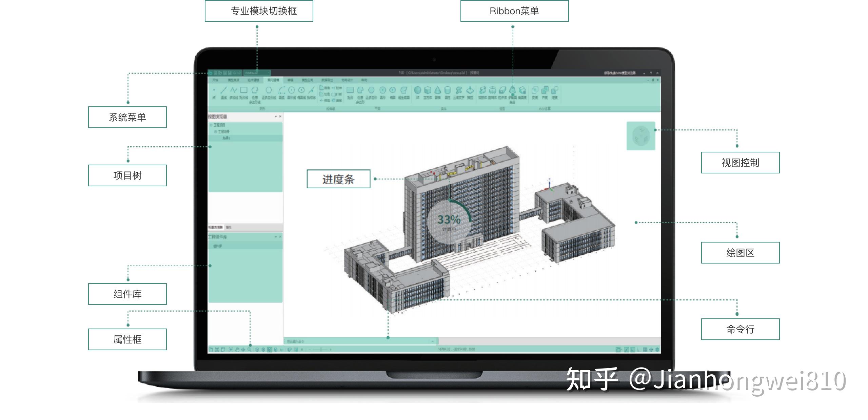Click the magnifier zoom icon in bottom toolbar

pos(250,349)
